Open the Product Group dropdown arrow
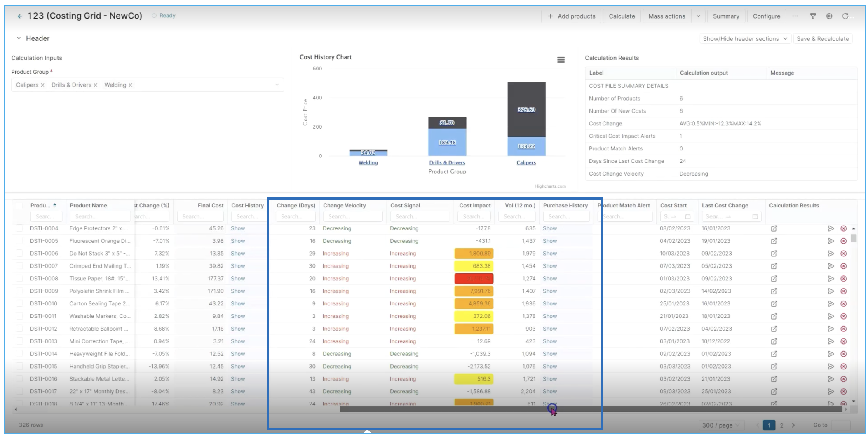Image resolution: width=868 pixels, height=437 pixels. click(277, 85)
